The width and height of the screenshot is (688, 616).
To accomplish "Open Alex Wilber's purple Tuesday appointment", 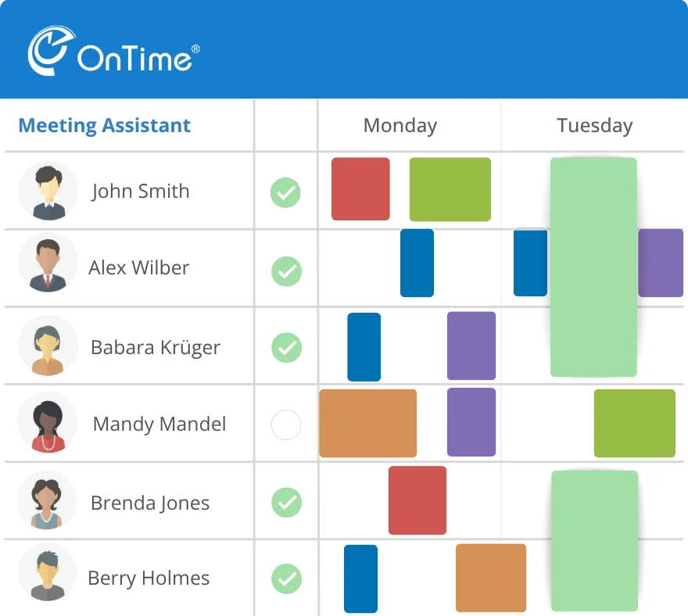I will [661, 263].
